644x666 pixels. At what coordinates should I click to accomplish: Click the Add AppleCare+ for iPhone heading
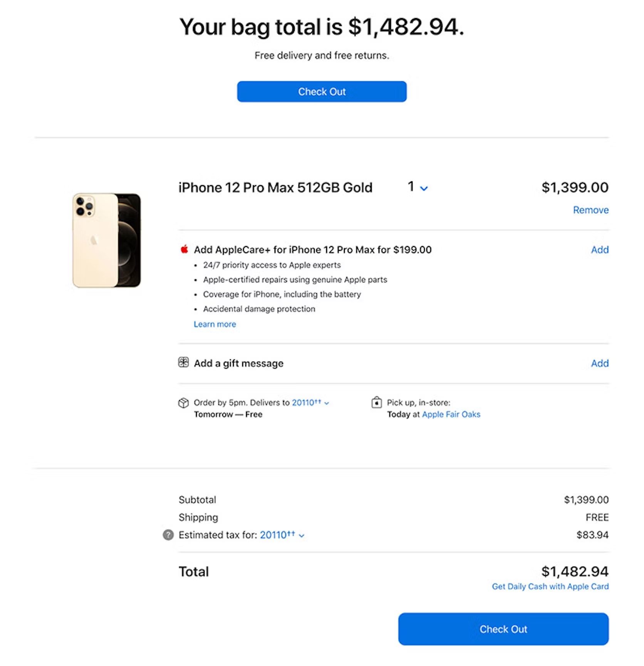coord(312,250)
